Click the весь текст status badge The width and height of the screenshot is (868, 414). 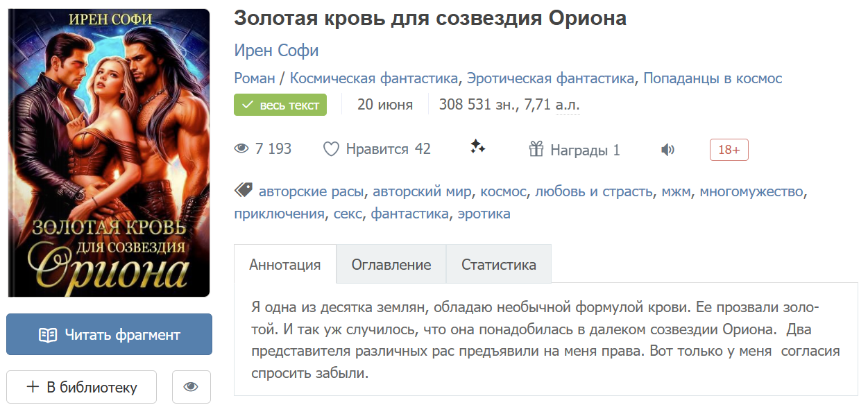(280, 105)
